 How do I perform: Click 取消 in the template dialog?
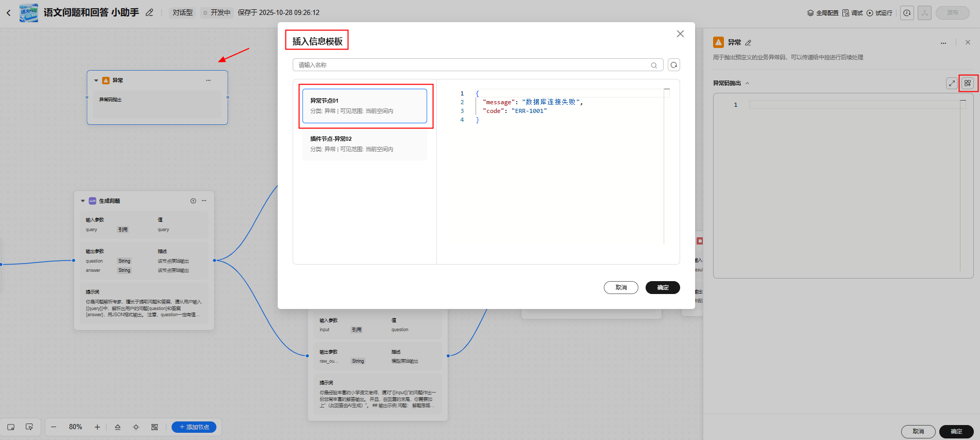pos(621,287)
